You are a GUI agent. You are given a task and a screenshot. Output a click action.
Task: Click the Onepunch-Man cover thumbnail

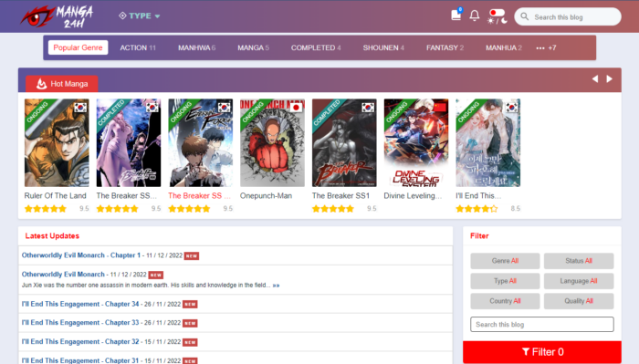click(272, 143)
